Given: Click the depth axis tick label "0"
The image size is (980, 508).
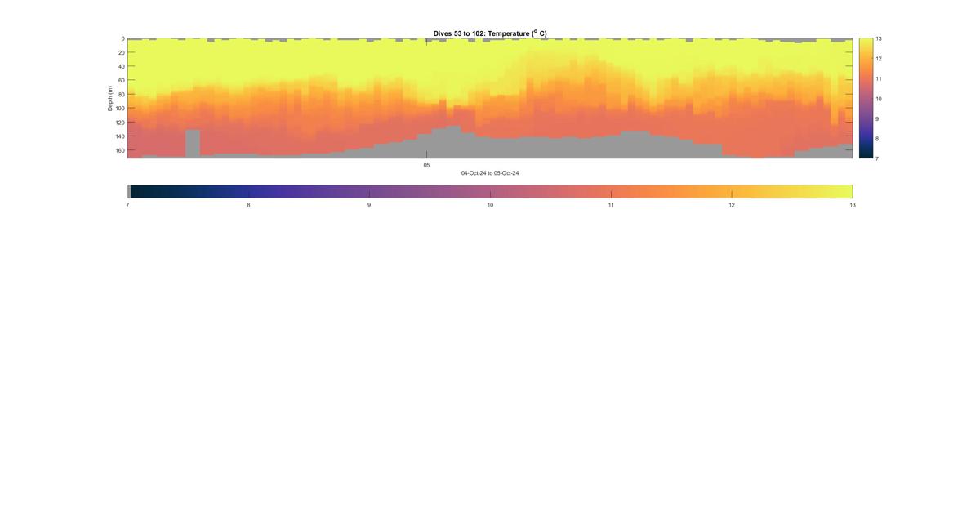Looking at the screenshot, I should coord(122,38).
